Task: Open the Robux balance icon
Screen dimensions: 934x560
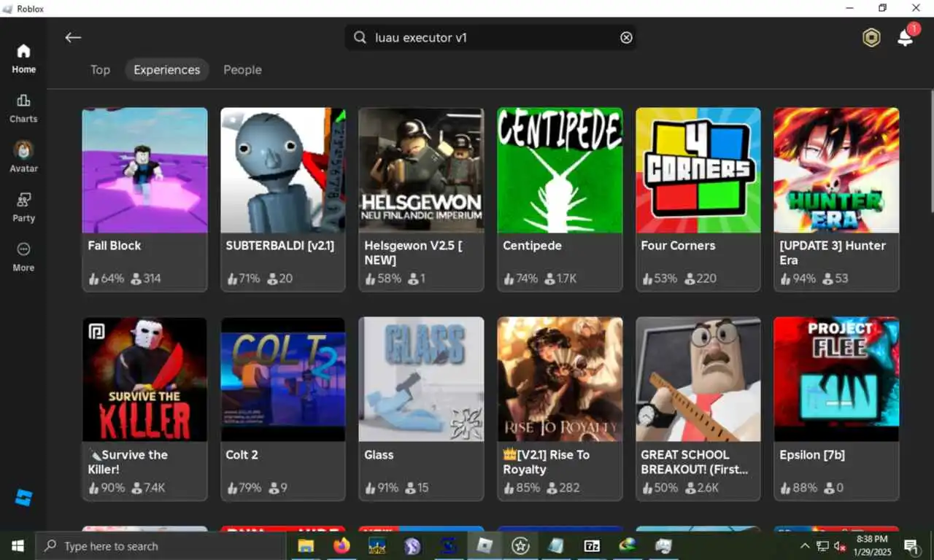Action: 871,38
